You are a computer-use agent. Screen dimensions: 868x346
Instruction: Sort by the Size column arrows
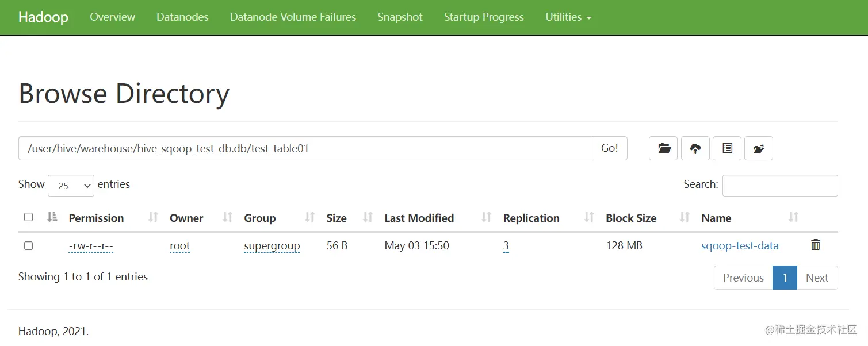(368, 217)
